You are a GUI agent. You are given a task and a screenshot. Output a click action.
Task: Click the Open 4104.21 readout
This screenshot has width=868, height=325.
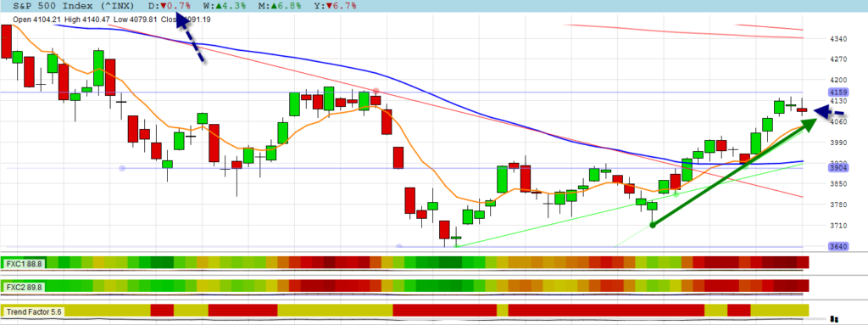click(x=36, y=20)
